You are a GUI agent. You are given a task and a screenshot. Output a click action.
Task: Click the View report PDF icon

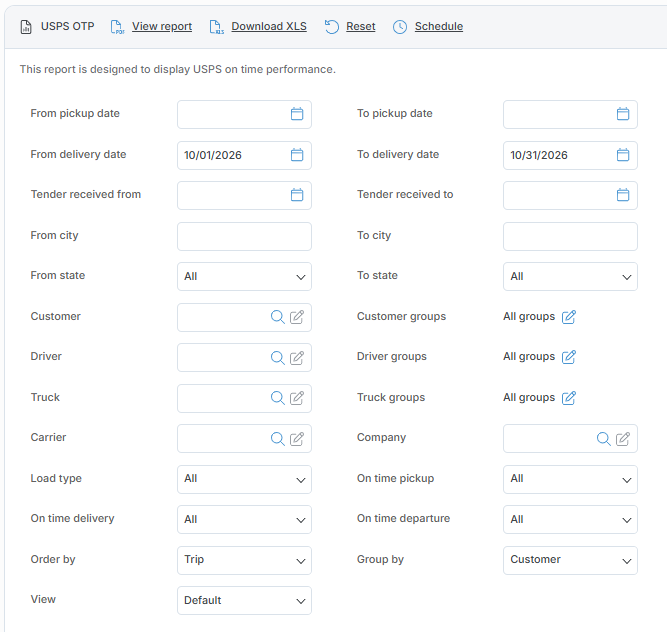point(117,27)
